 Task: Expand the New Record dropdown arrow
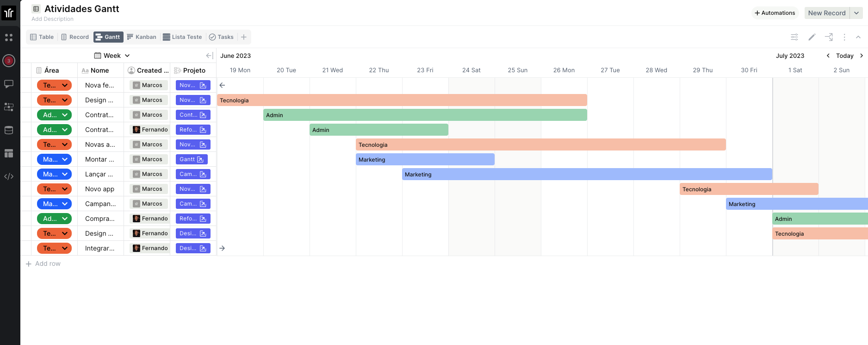[x=856, y=13]
